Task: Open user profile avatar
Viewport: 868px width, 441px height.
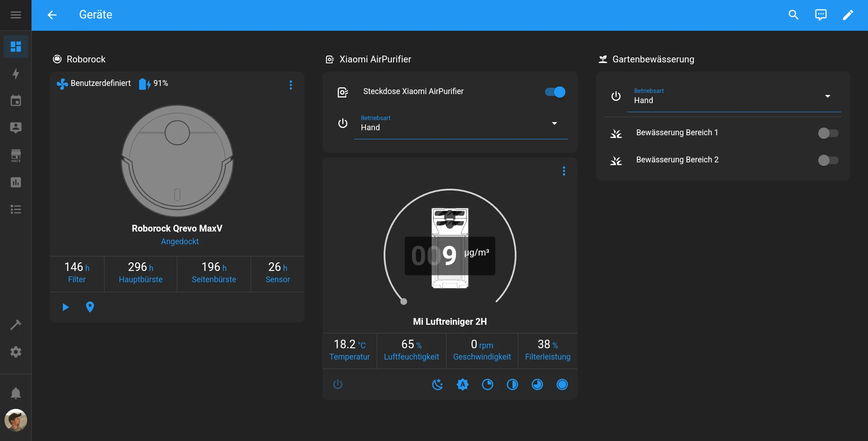Action: (16, 420)
